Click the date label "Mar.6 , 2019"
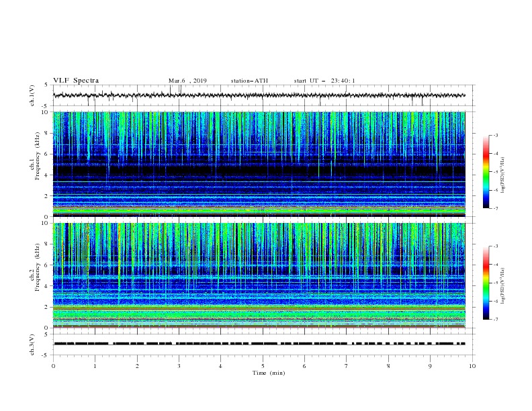Screen dimensions: 532x411 (x=187, y=81)
